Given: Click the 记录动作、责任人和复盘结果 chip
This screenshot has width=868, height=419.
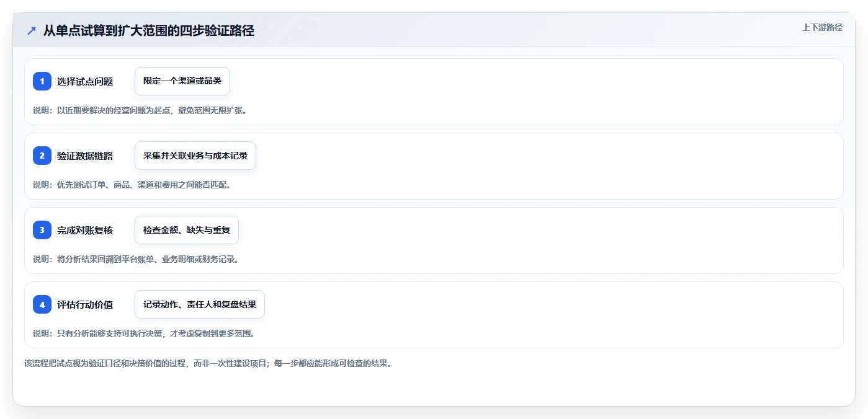Looking at the screenshot, I should click(x=200, y=304).
